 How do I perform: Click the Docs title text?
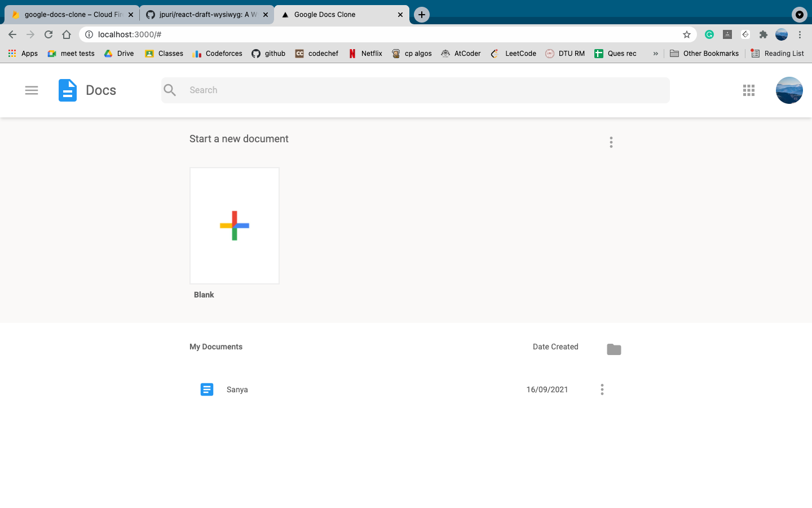pos(101,90)
